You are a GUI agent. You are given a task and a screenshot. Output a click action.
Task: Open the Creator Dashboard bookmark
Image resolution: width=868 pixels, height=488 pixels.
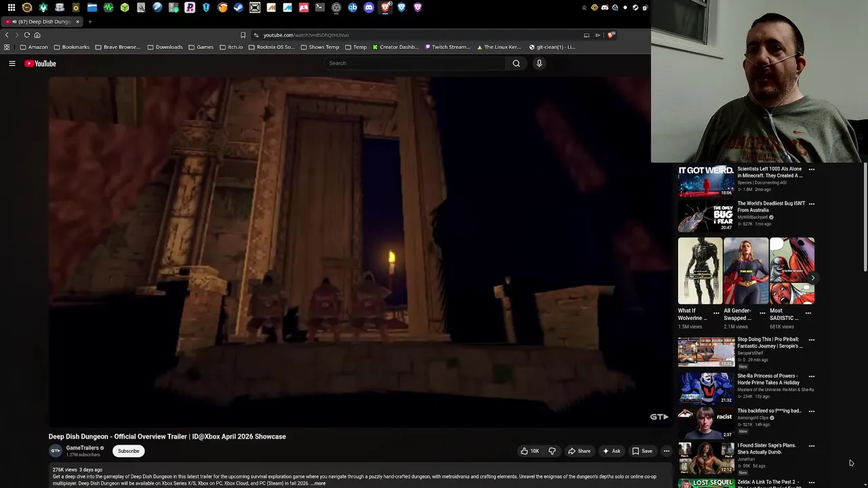coord(395,47)
